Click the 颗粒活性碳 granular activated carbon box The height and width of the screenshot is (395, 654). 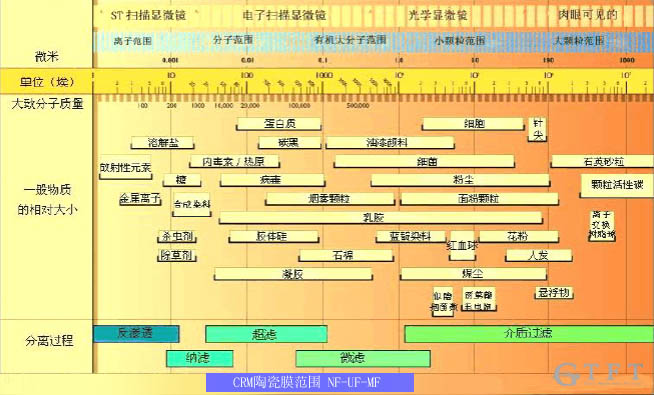pos(617,186)
